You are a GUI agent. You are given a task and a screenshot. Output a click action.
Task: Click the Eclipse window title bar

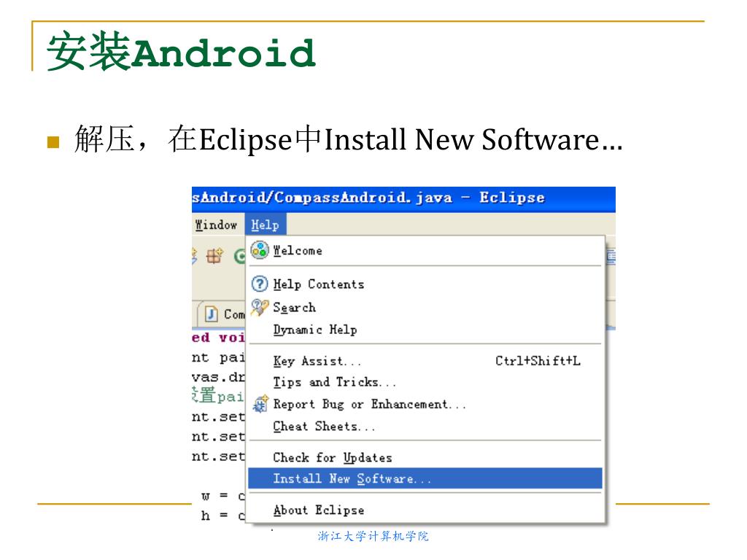pos(403,199)
